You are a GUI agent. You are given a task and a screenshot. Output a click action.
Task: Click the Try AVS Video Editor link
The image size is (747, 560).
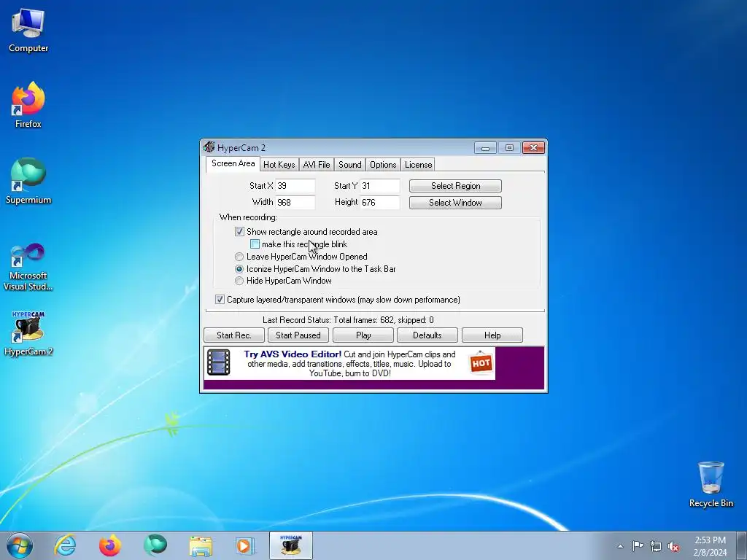tap(293, 354)
